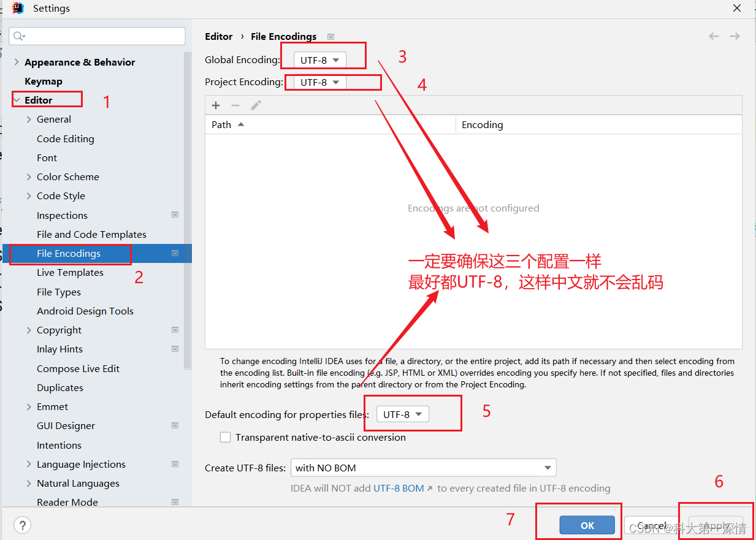The width and height of the screenshot is (756, 540).
Task: Expand the Emmet node arrow
Action: pos(29,406)
